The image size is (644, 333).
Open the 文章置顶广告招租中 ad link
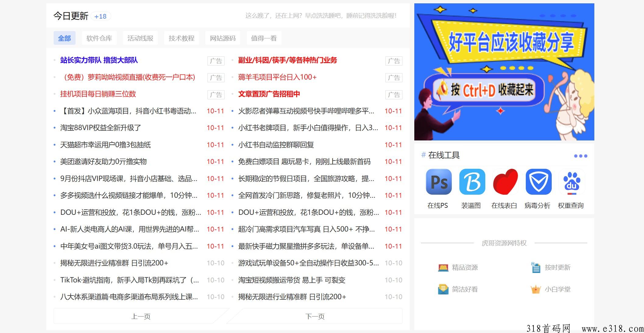click(269, 94)
